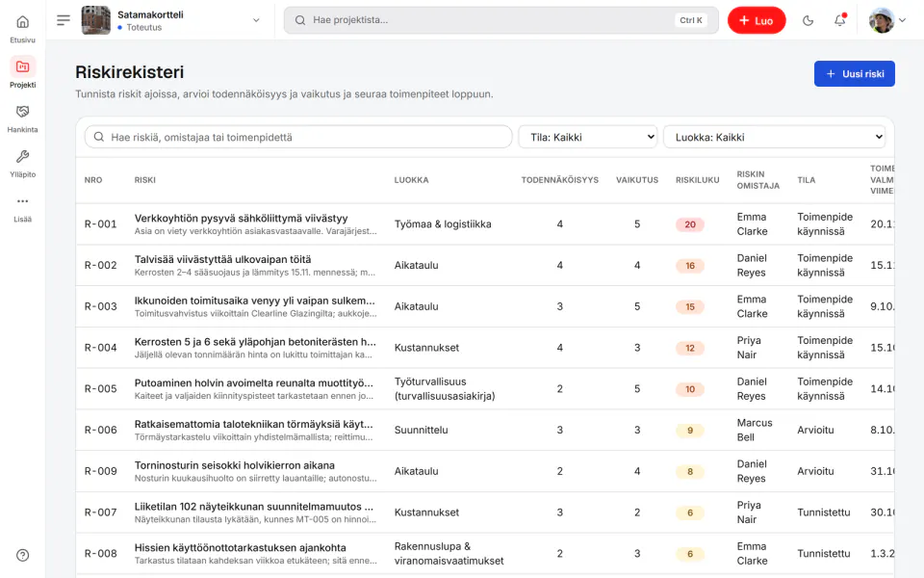Sort by the Todennäköisyys column header

pyautogui.click(x=560, y=180)
